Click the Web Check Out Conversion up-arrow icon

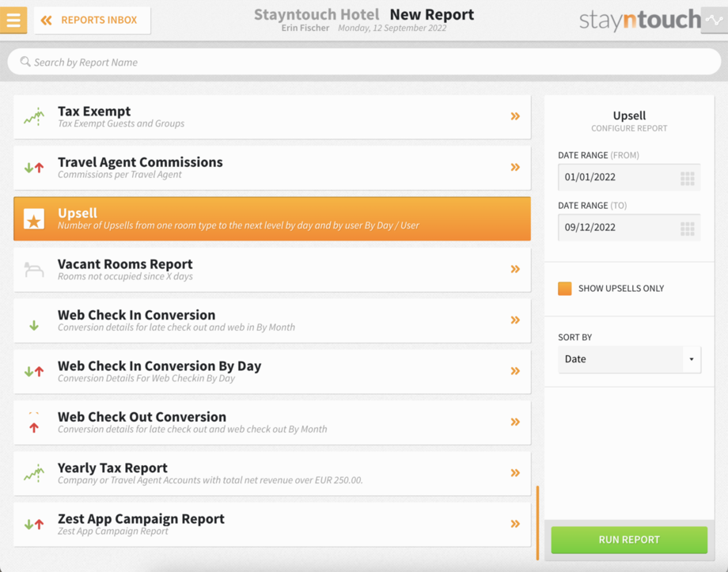pyautogui.click(x=34, y=427)
